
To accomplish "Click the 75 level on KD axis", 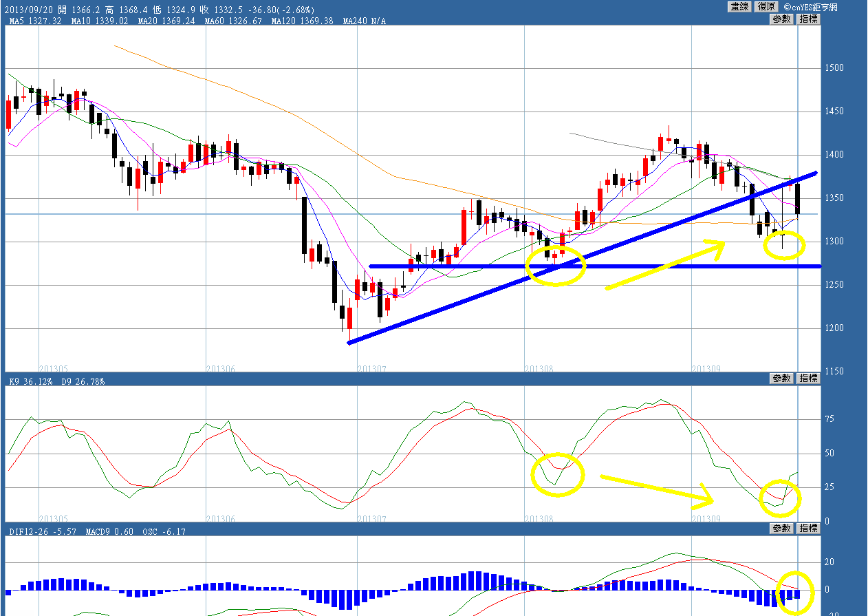I will [x=829, y=419].
